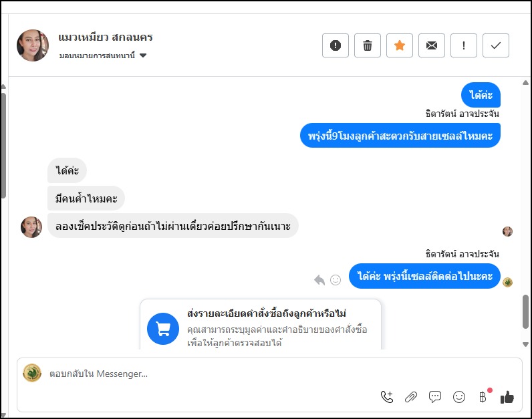The height and width of the screenshot is (419, 532).
Task: Click the contact's profile photo in header
Action: [33, 45]
